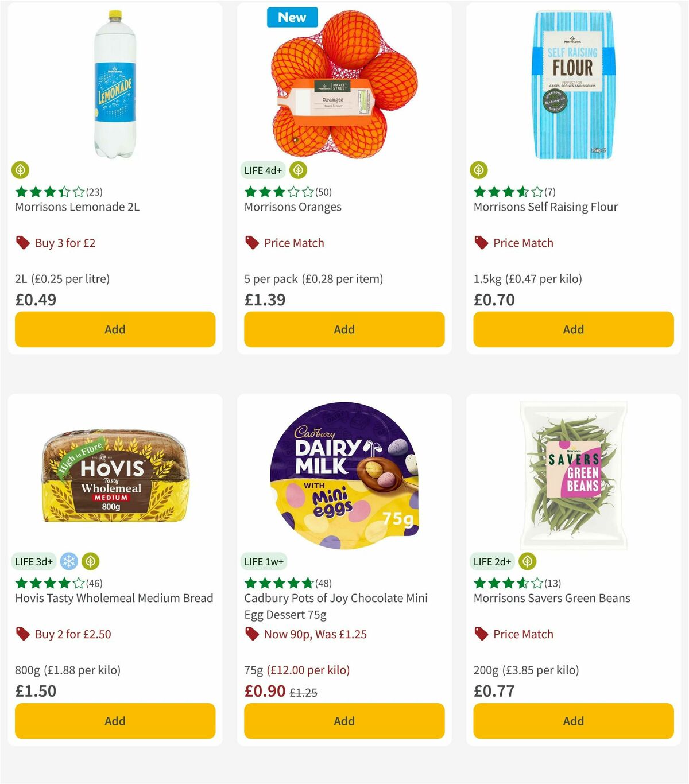Click the LIFE 2d+ badge on green beans

[492, 561]
